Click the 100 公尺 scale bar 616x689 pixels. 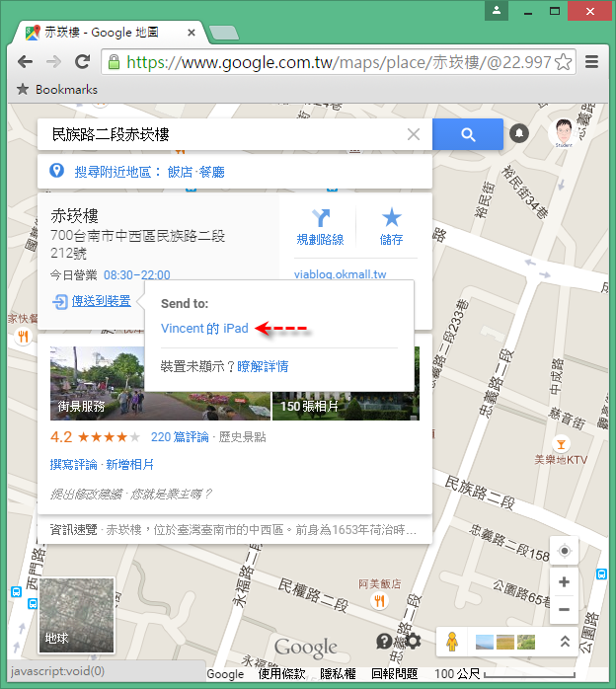point(504,673)
